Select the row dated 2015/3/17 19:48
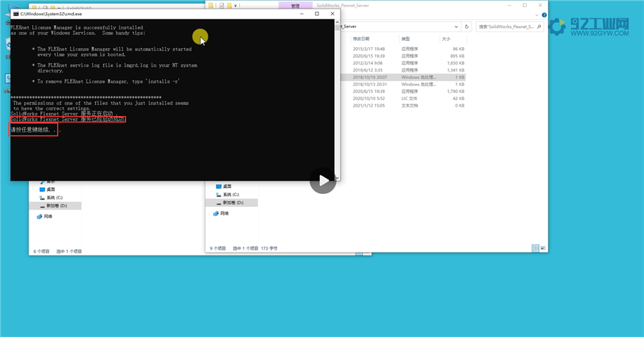644x337 pixels. point(404,49)
